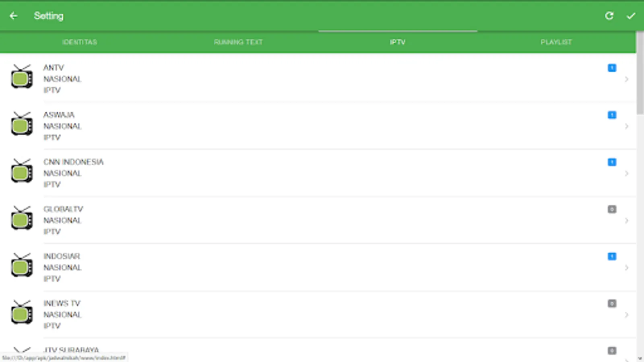This screenshot has height=362, width=644.
Task: Click the refresh icon in header
Action: point(609,16)
